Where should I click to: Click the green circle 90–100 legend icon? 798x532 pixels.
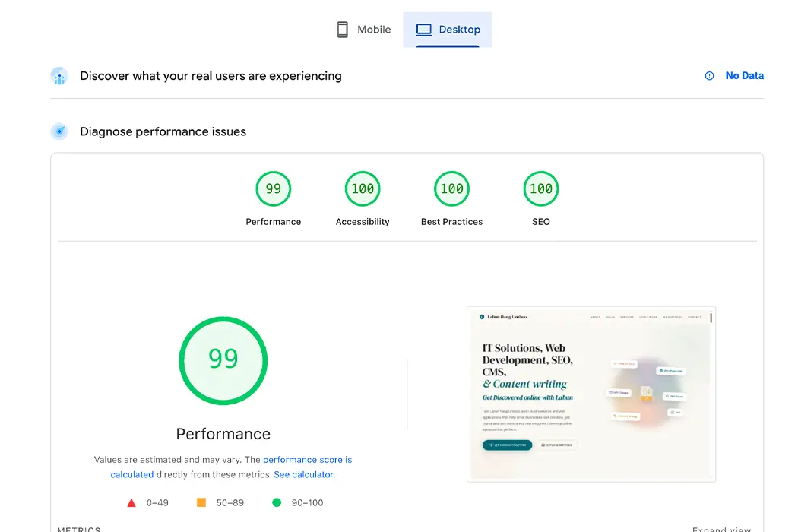(277, 502)
